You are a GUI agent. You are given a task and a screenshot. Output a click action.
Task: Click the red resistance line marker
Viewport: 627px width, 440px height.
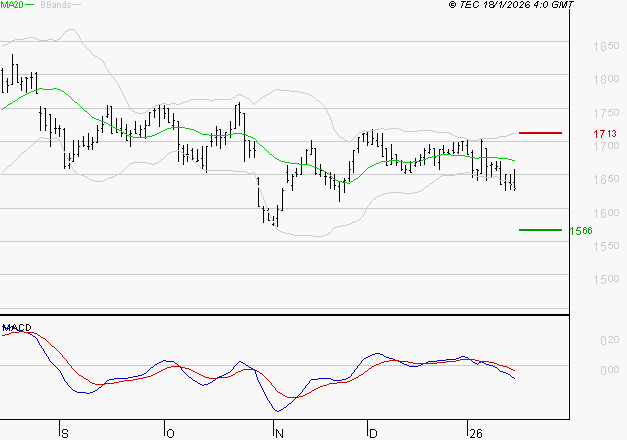(x=540, y=132)
